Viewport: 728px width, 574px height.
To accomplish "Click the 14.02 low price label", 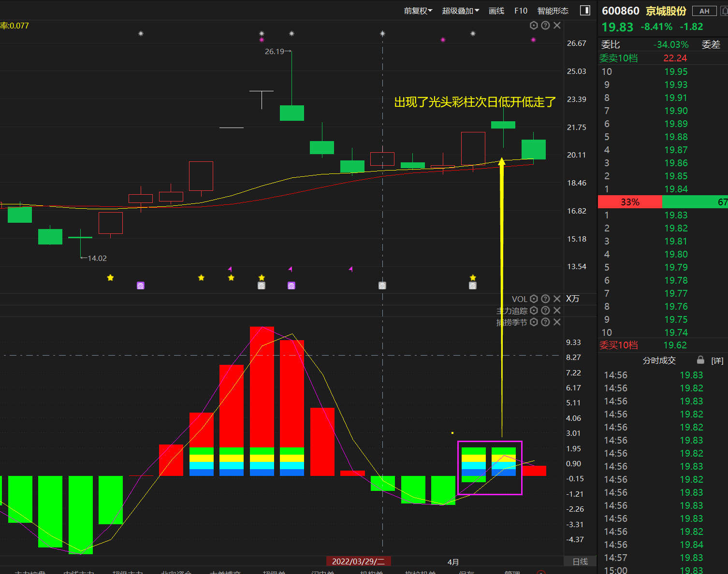I will (x=97, y=258).
